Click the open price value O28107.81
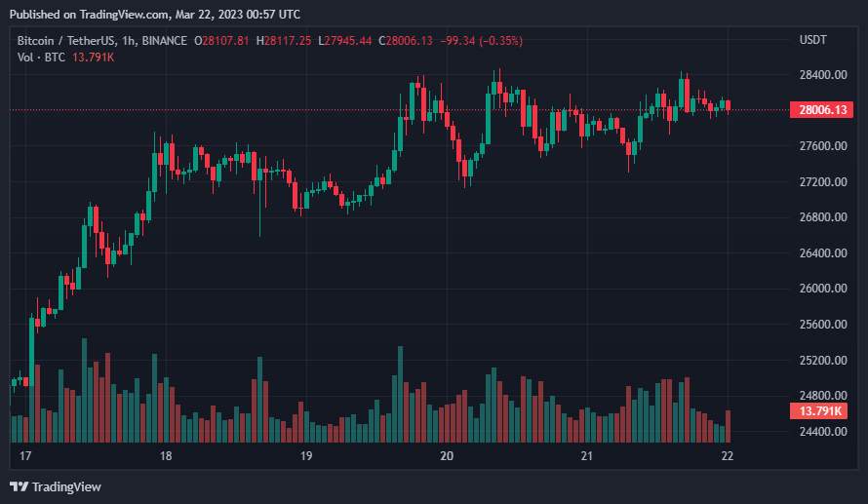 tap(221, 40)
